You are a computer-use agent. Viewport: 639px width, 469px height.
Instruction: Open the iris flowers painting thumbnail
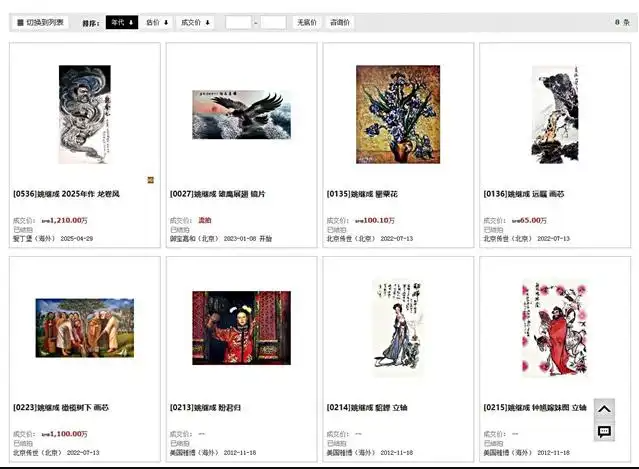398,114
